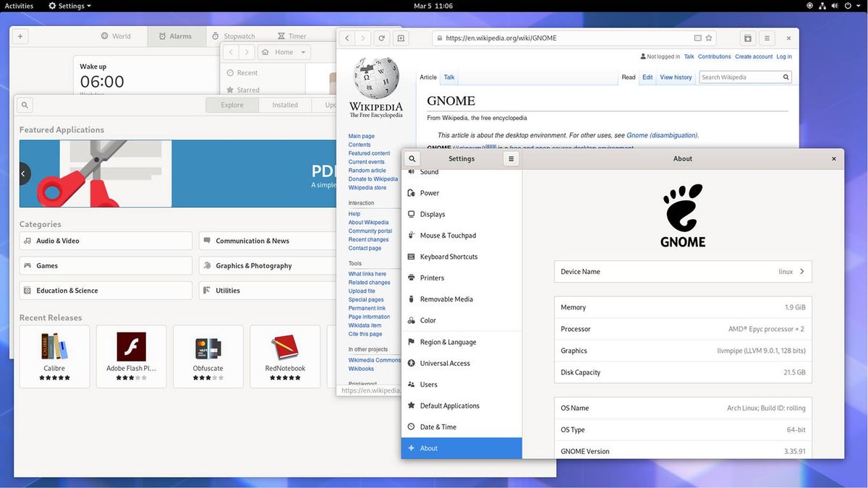Image resolution: width=868 pixels, height=488 pixels.
Task: Reload the Wikipedia page
Action: (382, 38)
